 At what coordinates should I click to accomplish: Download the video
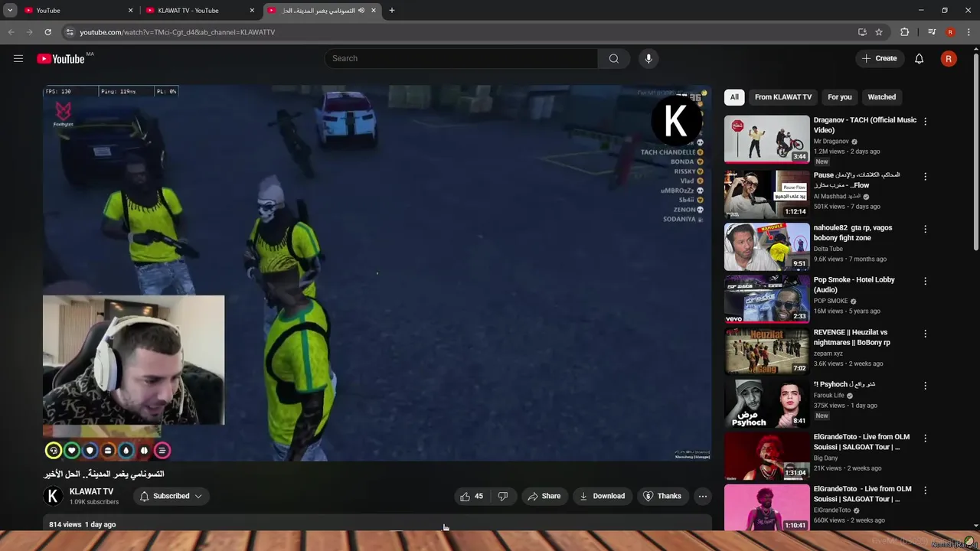point(602,496)
